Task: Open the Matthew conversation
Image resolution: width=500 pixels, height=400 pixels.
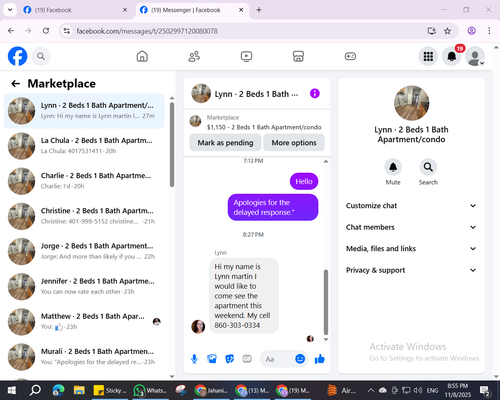Action: click(84, 322)
